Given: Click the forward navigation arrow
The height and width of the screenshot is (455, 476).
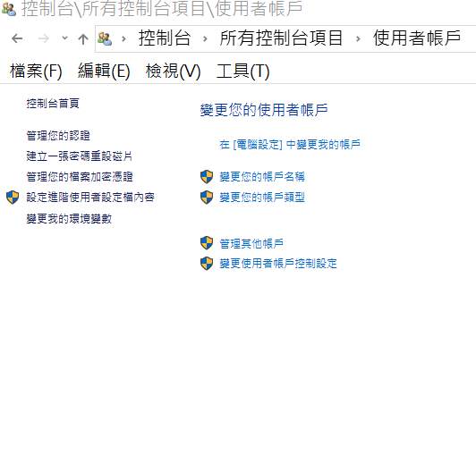Looking at the screenshot, I should click(44, 38).
